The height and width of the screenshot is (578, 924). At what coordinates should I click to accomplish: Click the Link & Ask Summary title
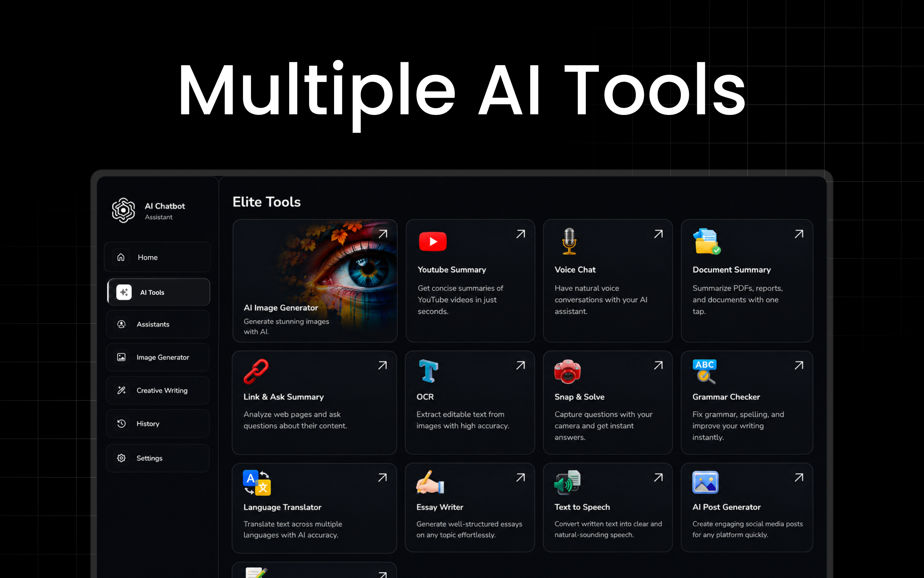tap(284, 397)
